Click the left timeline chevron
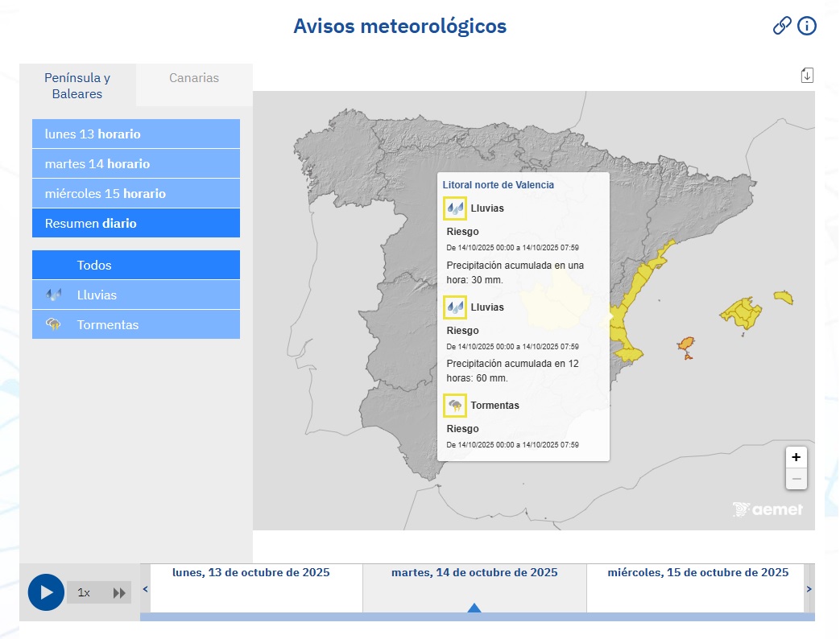Screen dimensions: 840x639 146,588
